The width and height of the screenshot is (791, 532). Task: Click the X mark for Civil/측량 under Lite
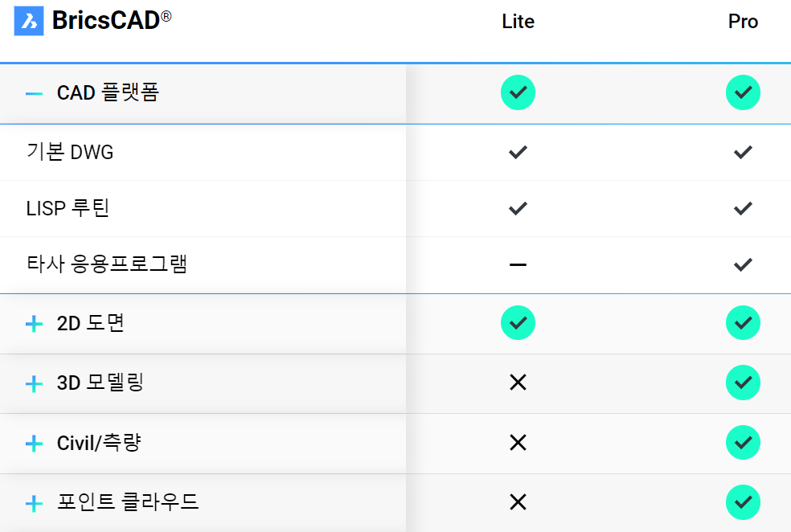(518, 443)
